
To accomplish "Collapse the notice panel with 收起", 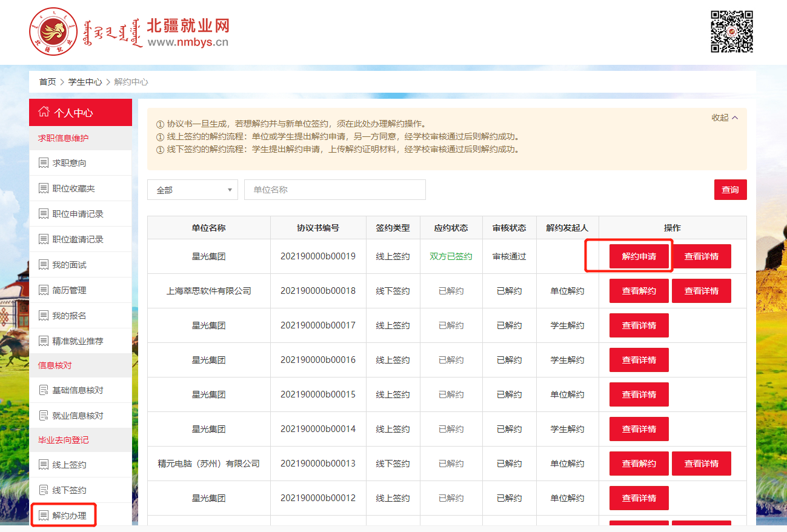I will coord(725,118).
